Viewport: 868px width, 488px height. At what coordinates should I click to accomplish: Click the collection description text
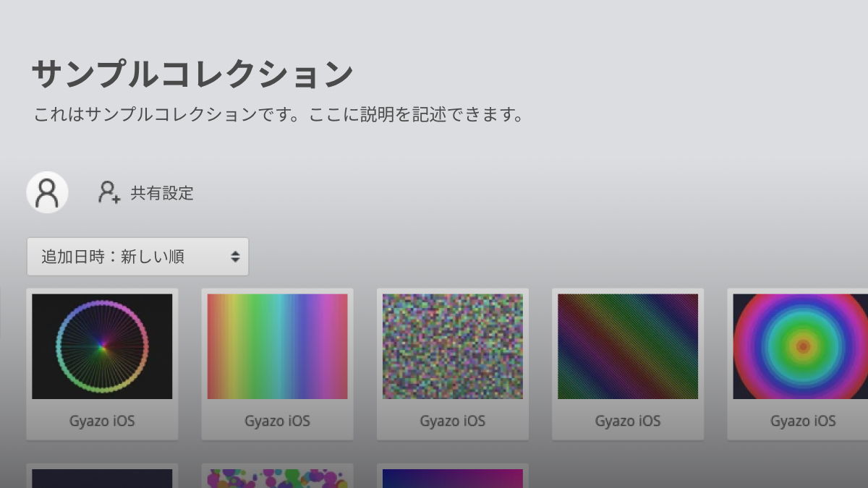(x=278, y=115)
